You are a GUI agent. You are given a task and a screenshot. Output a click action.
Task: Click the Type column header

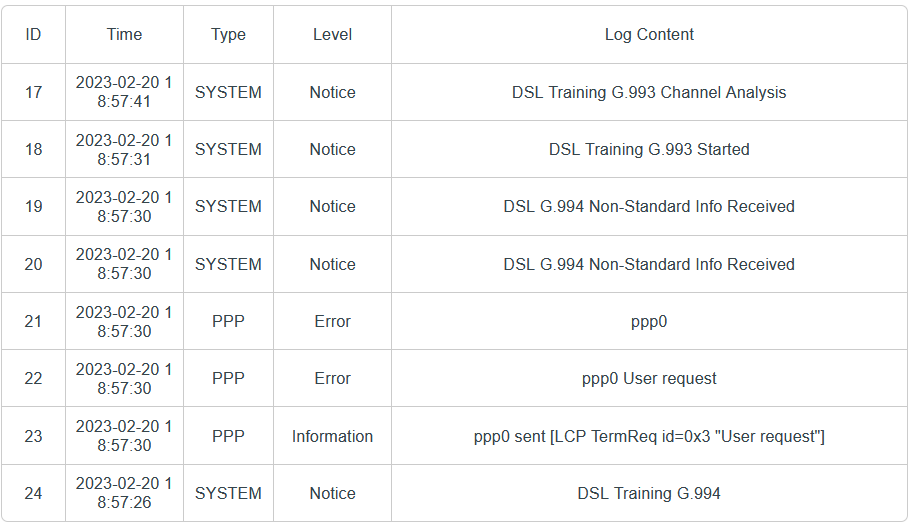pyautogui.click(x=228, y=34)
